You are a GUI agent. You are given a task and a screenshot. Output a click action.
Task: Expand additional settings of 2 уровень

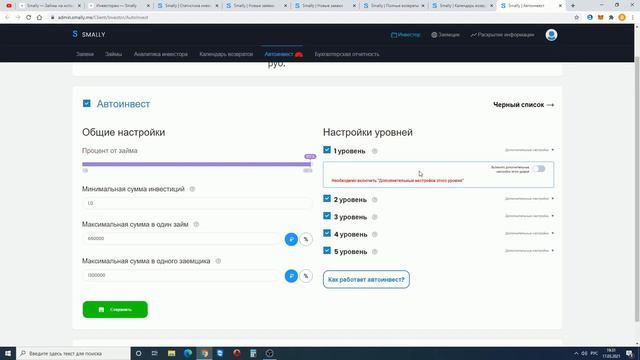tap(529, 198)
